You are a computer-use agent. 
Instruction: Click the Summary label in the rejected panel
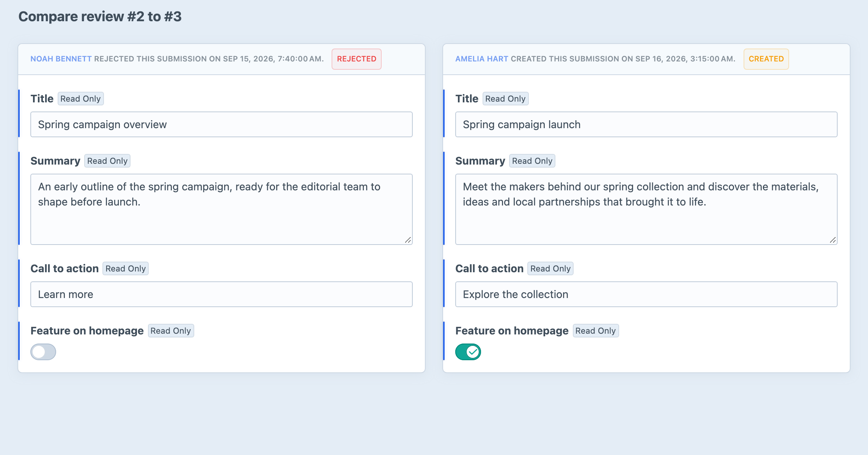tap(55, 161)
